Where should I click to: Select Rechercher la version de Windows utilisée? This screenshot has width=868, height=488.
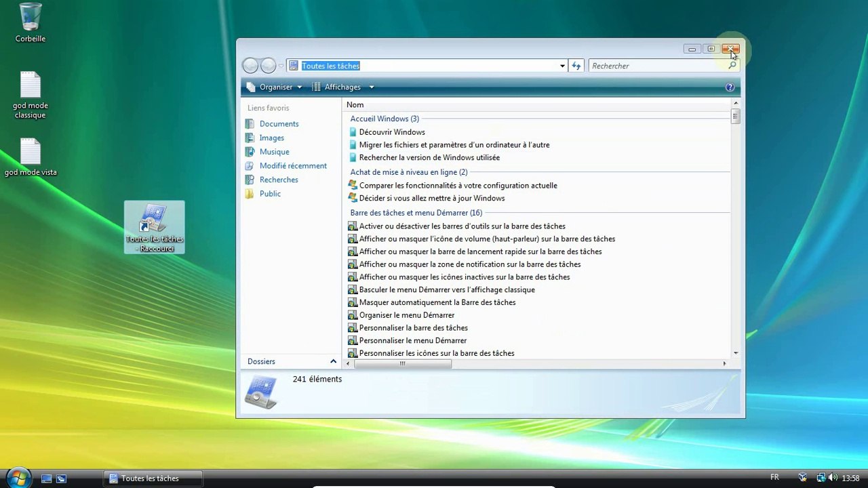429,158
